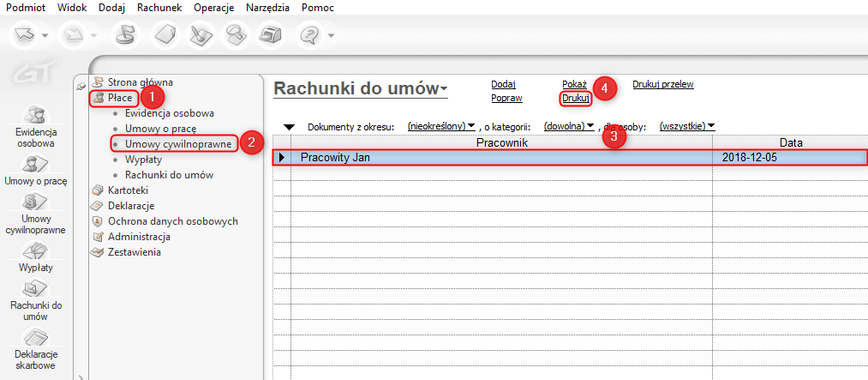Open the Deklaracje skarbowe sidebar icon
This screenshot has width=868, height=380.
tap(35, 337)
